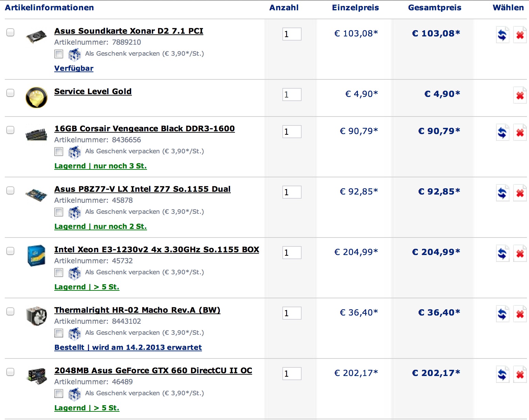The height and width of the screenshot is (420, 529).
Task: Remove Asus Soundkarte Xonar D2 with red X
Action: [x=520, y=35]
